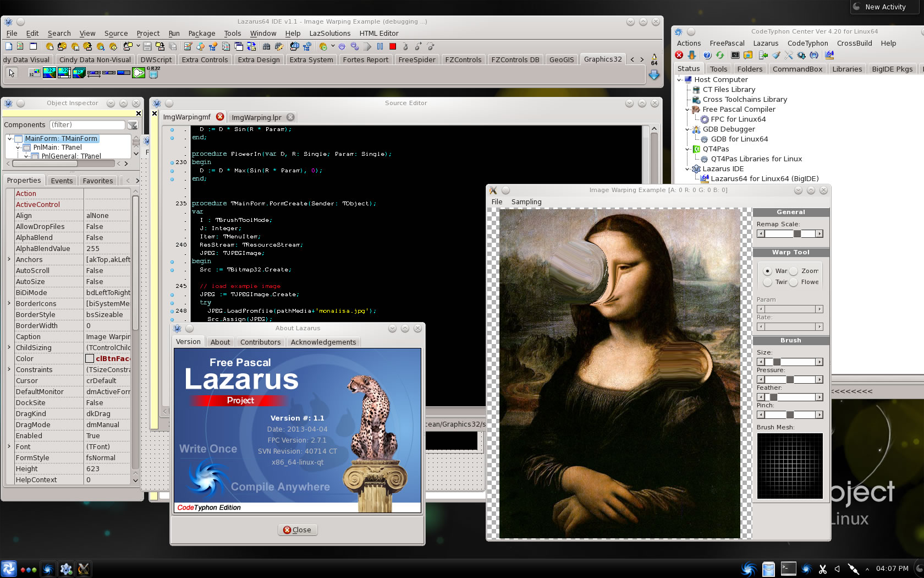
Task: Select the Flower radio button
Action: (x=794, y=282)
